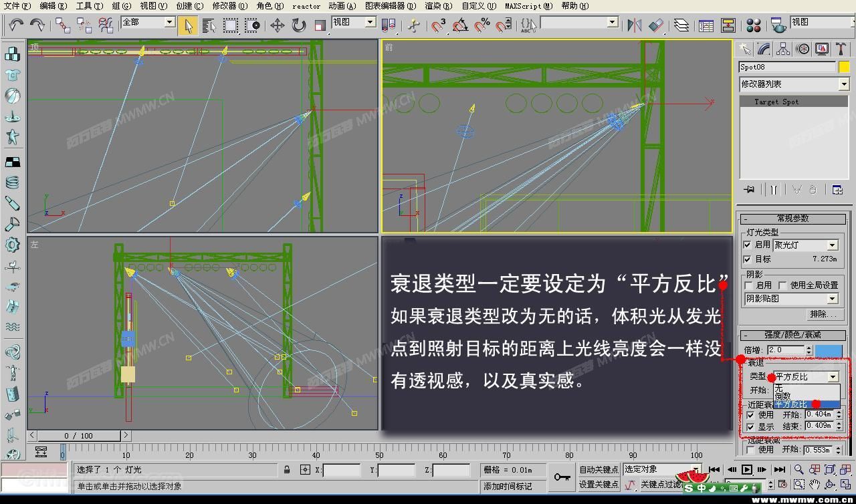The height and width of the screenshot is (504, 856).
Task: Open the 修改器 menu
Action: click(x=229, y=6)
